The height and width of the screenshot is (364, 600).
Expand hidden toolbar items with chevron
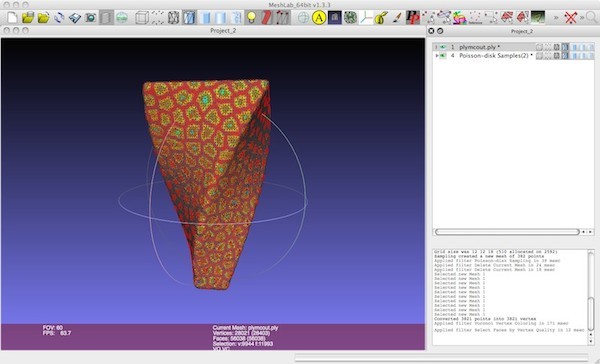tap(556, 18)
